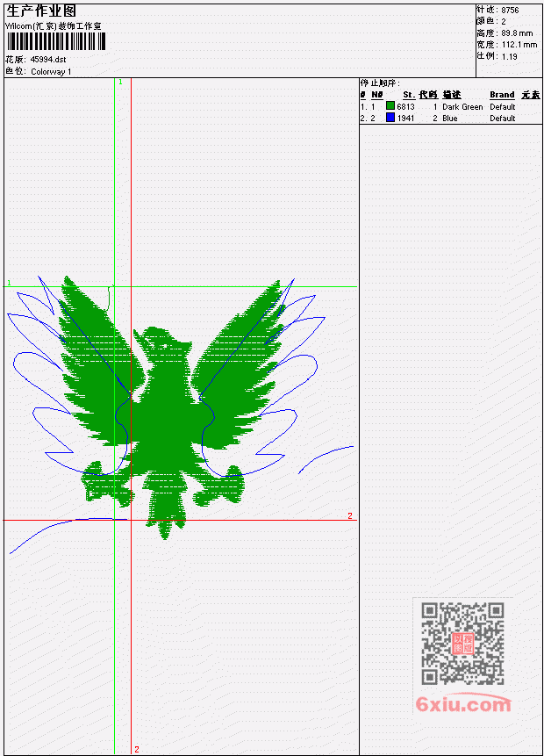Click the red marker 2 at bottom line
The width and height of the screenshot is (544, 756).
(x=136, y=749)
